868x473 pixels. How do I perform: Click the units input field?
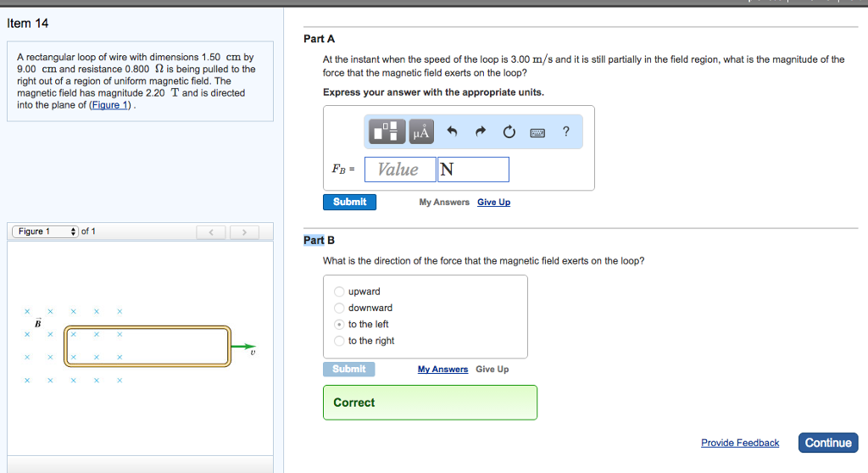click(473, 170)
